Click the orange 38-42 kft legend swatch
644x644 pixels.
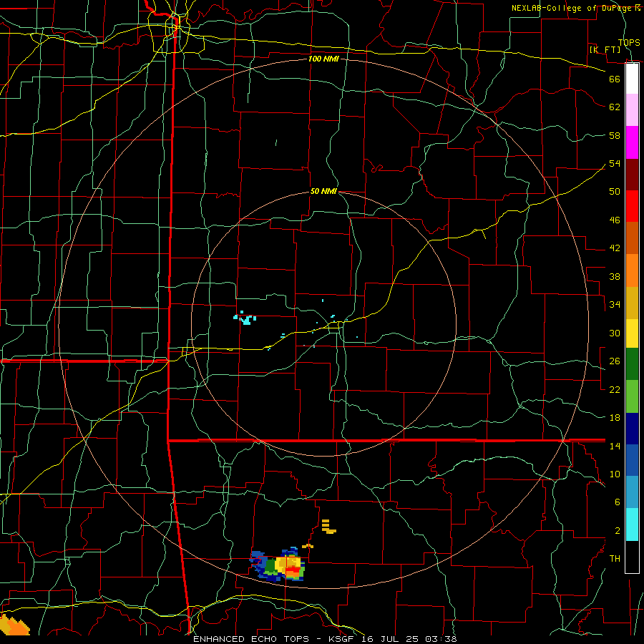[632, 270]
